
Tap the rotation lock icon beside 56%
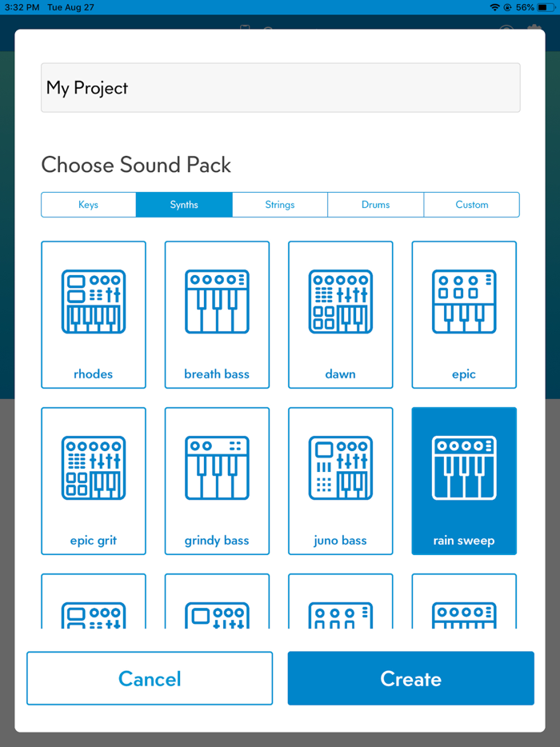point(507,7)
